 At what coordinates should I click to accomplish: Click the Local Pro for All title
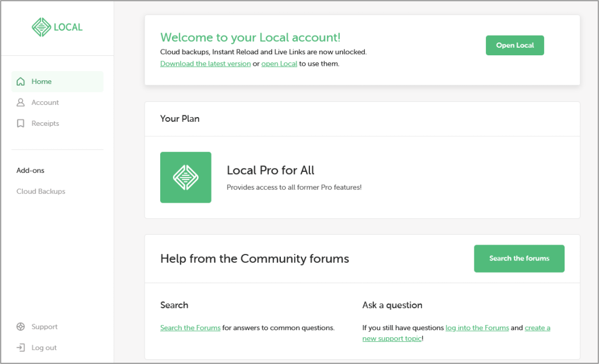[x=270, y=170]
